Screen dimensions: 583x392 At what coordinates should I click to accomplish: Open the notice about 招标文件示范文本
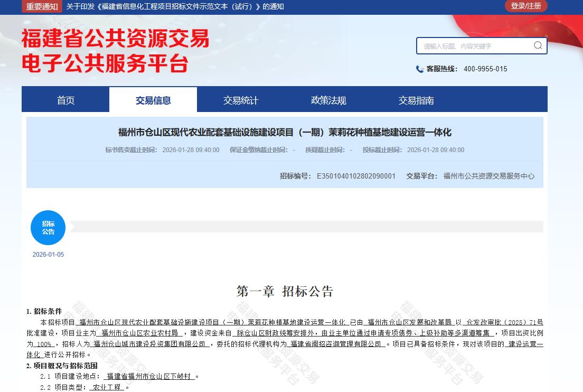point(175,6)
